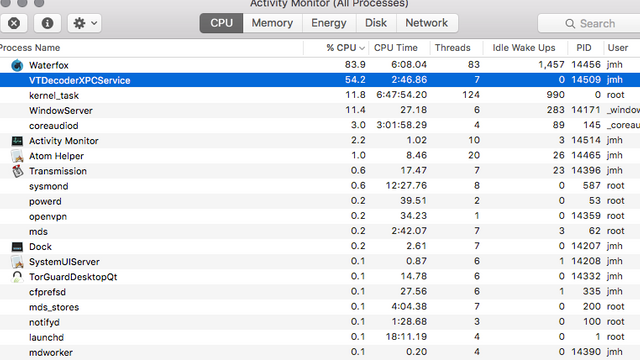The height and width of the screenshot is (360, 640).
Task: Click the 1,457 idle wake ups value
Action: pyautogui.click(x=551, y=64)
